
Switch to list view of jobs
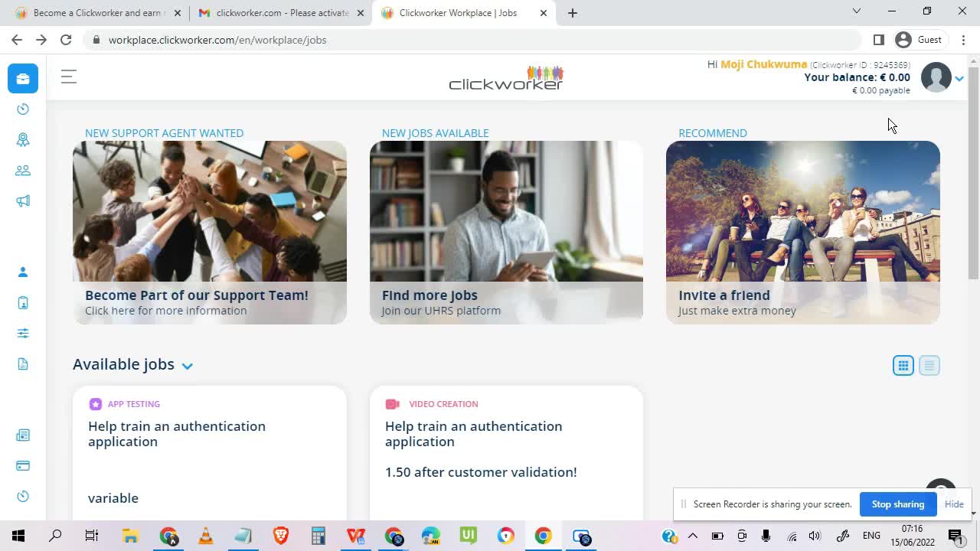(929, 366)
